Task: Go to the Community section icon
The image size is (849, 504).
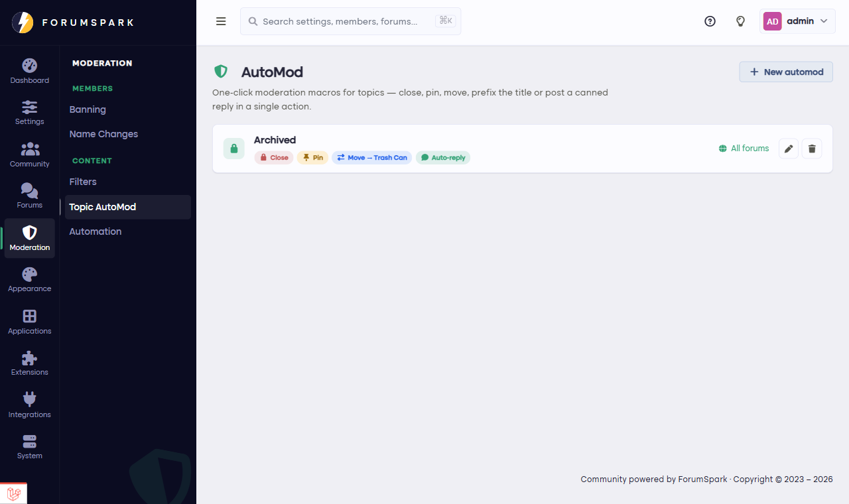Action: (29, 149)
